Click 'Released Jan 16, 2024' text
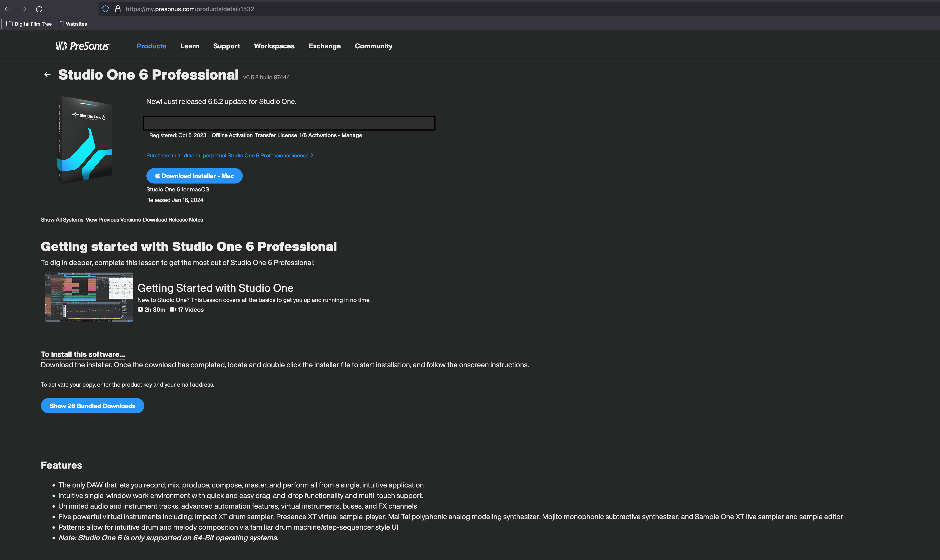Viewport: 940px width, 560px height. (175, 200)
